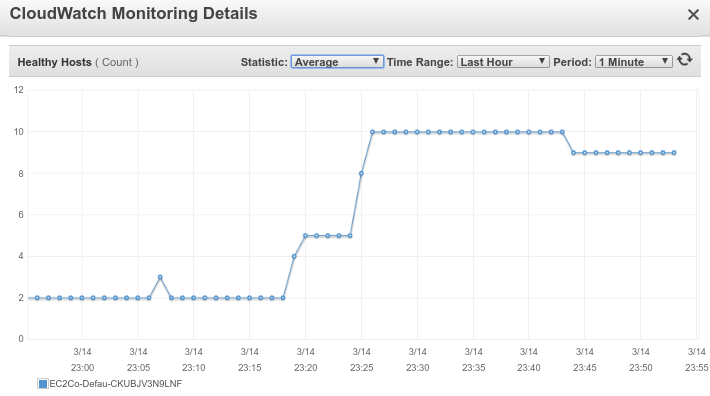Click the Statistic: label text
Viewport: 710px width, 396px height.
coord(264,62)
